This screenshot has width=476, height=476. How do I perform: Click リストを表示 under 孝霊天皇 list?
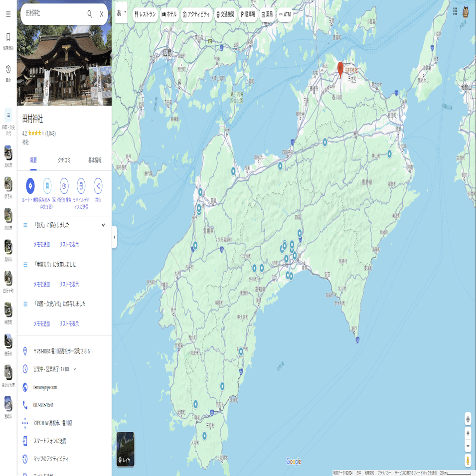(69, 284)
